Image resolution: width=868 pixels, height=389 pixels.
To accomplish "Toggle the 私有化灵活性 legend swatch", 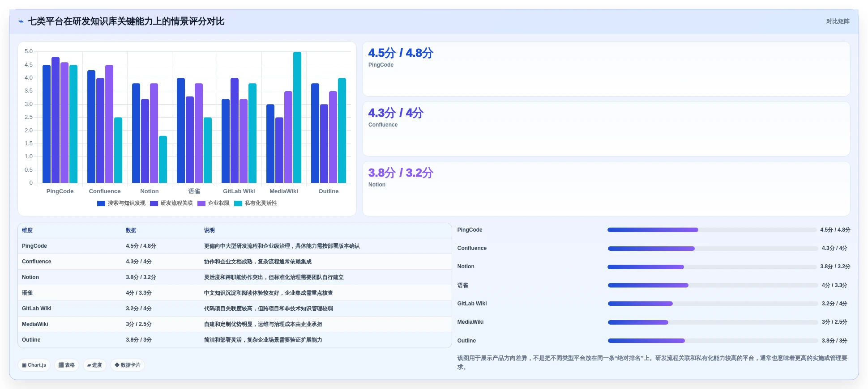I will click(x=238, y=203).
